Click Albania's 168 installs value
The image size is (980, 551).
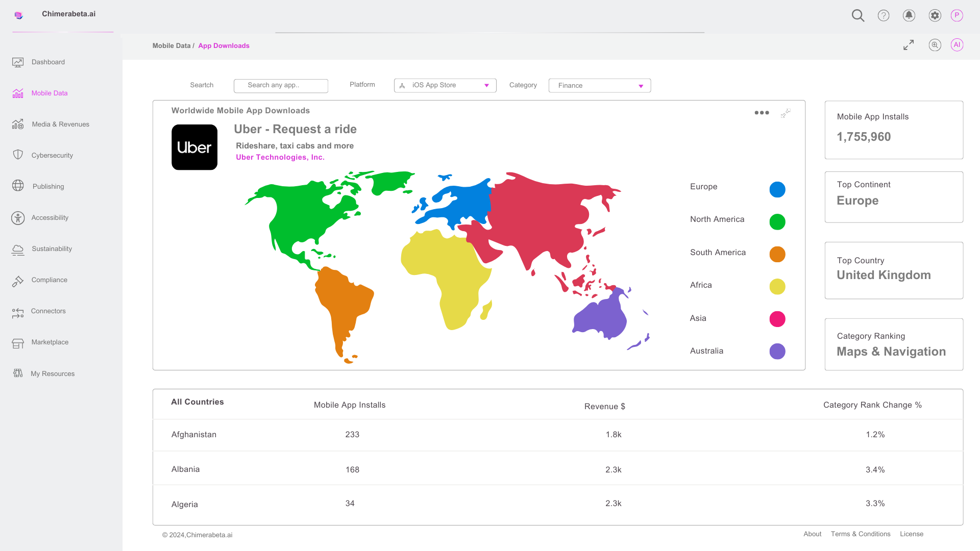(x=352, y=470)
